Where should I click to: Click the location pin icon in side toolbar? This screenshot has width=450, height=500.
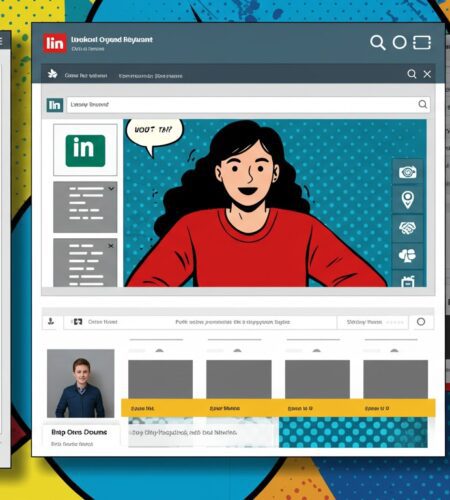click(x=407, y=200)
